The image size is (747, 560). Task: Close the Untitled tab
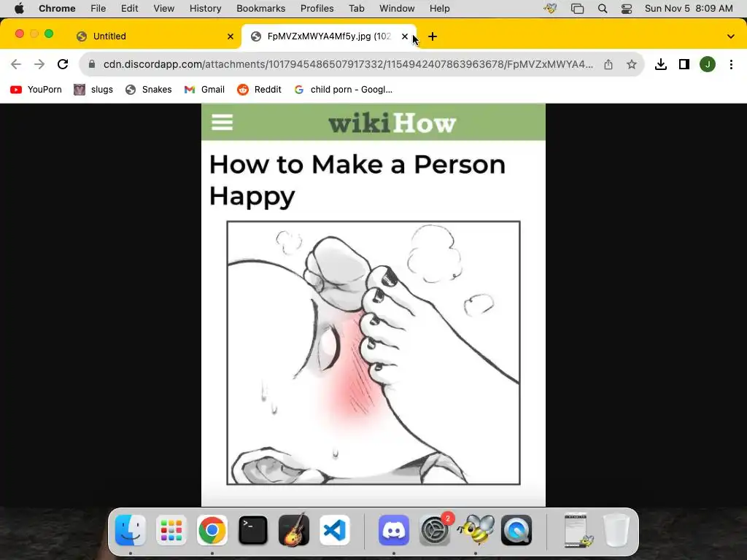(231, 36)
